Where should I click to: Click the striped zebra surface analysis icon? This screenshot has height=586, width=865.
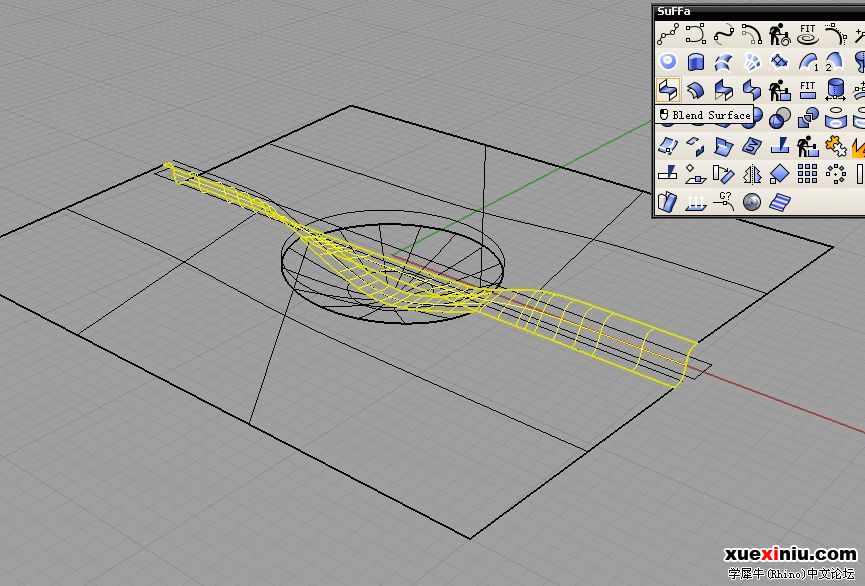click(x=779, y=202)
